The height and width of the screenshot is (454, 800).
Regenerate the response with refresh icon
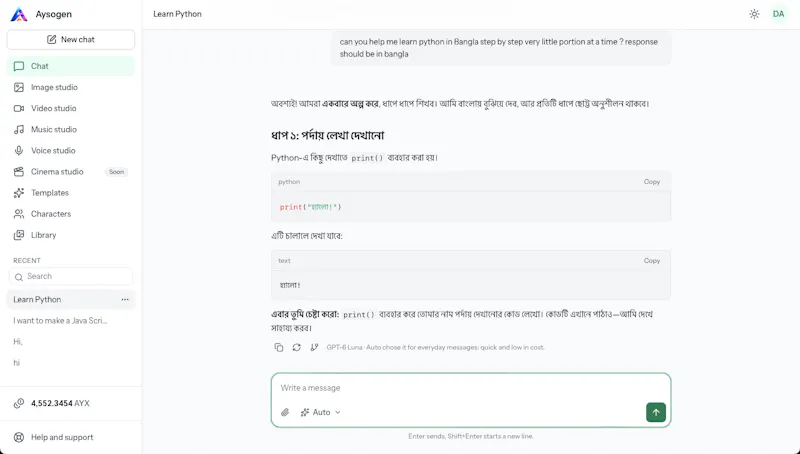tap(296, 347)
